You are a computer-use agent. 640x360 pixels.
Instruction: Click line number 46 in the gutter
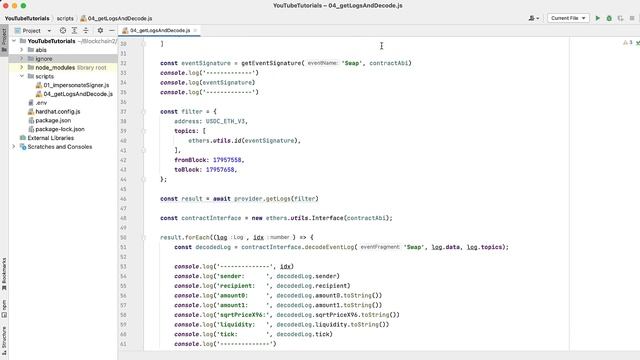click(124, 199)
